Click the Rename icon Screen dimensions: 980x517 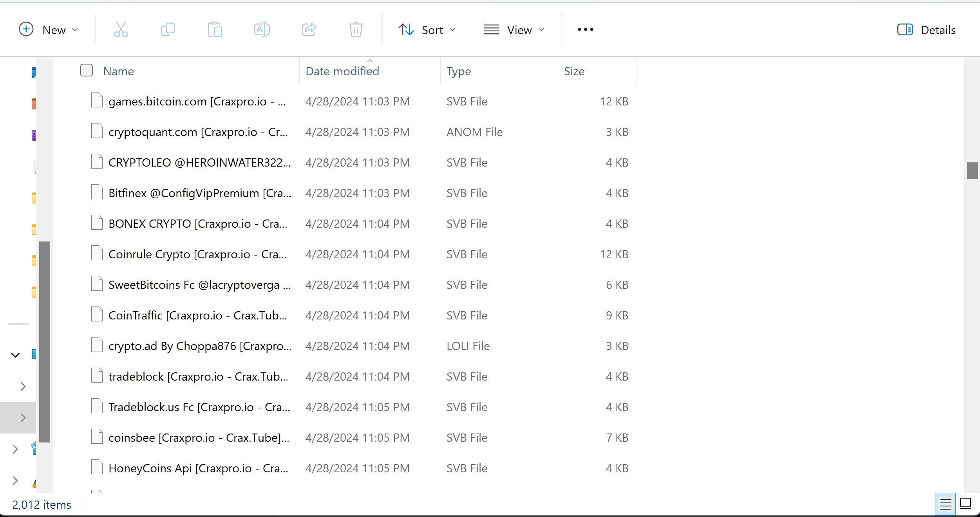point(262,30)
